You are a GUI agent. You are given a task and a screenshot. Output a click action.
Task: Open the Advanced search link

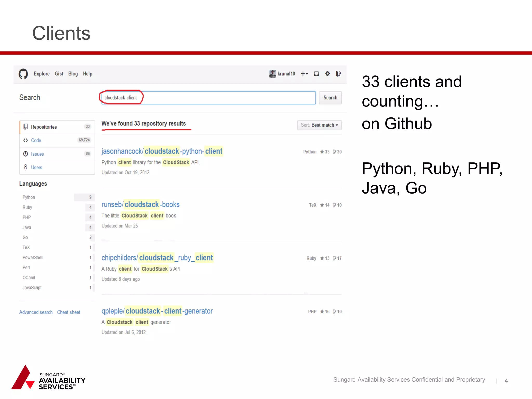pyautogui.click(x=36, y=312)
